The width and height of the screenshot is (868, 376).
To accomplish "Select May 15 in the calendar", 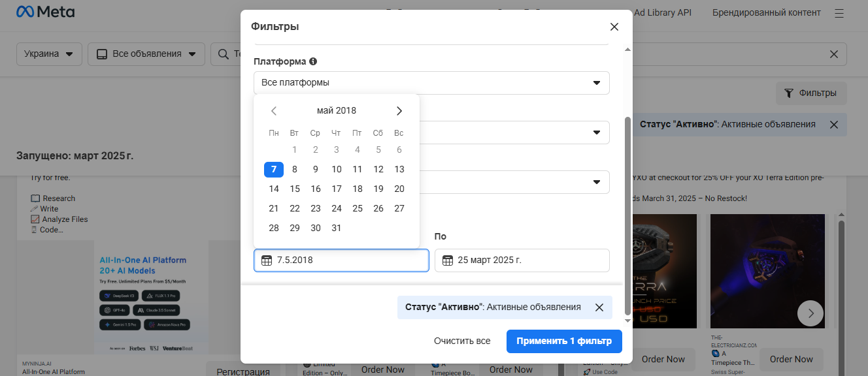I will pos(295,189).
